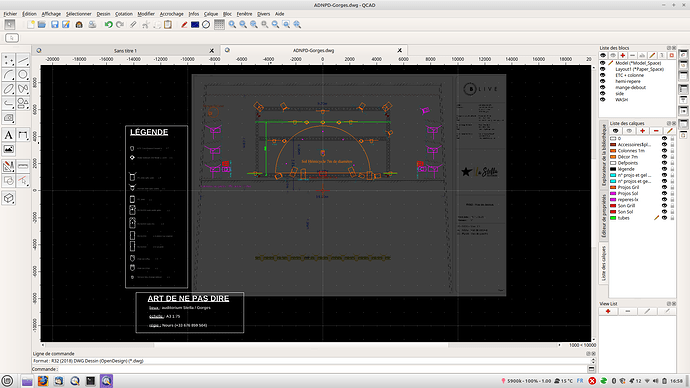Image resolution: width=690 pixels, height=388 pixels.
Task: Toggle lock of layer 'Colonnes 1m'
Action: (x=672, y=150)
